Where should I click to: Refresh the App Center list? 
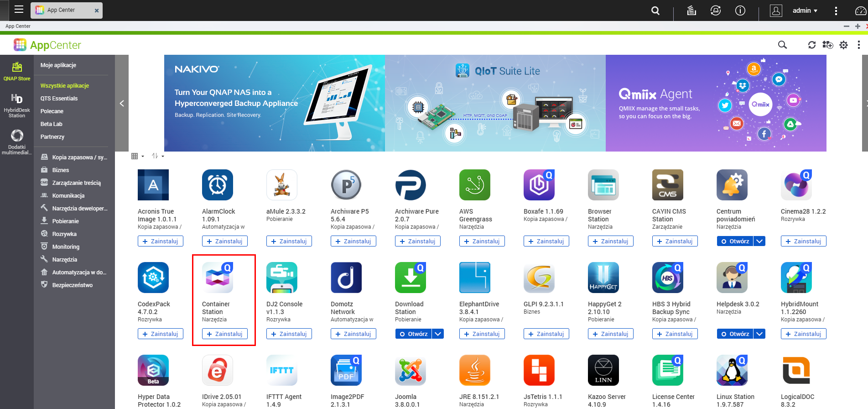tap(812, 45)
